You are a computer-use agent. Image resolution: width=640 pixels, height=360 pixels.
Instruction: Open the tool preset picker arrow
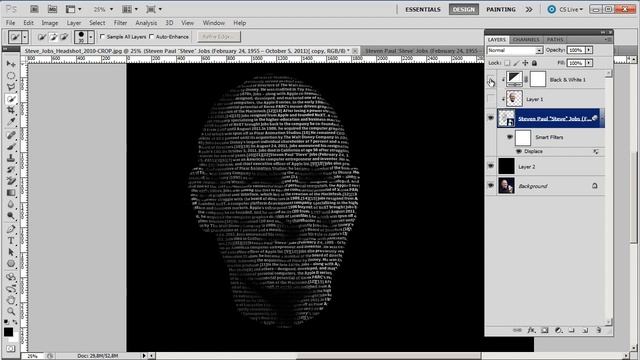click(x=24, y=37)
